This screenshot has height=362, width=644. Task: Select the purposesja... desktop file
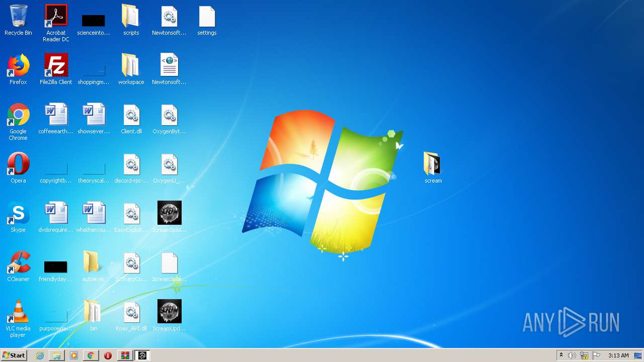(x=56, y=316)
